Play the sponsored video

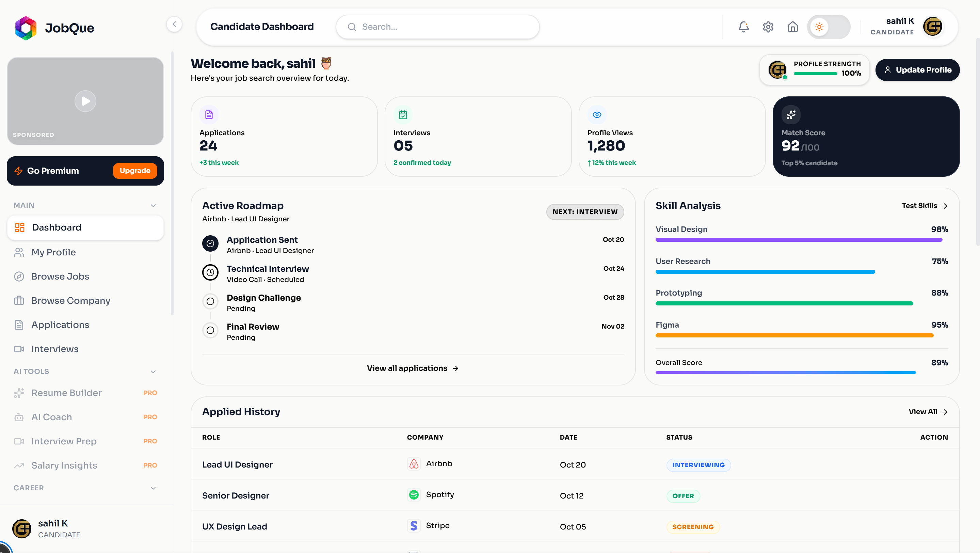pyautogui.click(x=85, y=101)
